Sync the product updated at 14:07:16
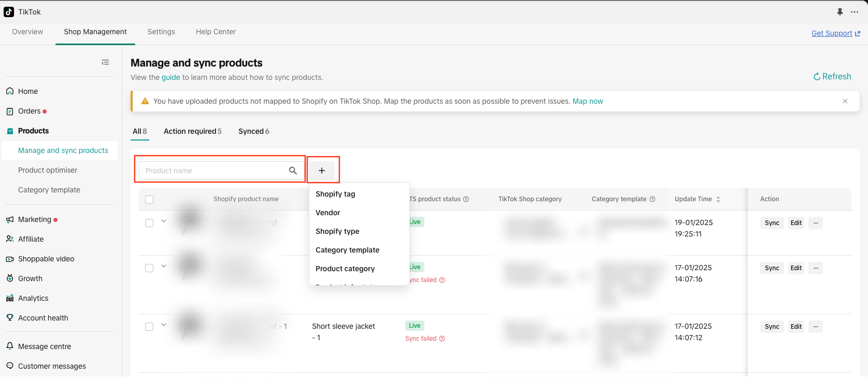Image resolution: width=868 pixels, height=391 pixels. pyautogui.click(x=772, y=268)
